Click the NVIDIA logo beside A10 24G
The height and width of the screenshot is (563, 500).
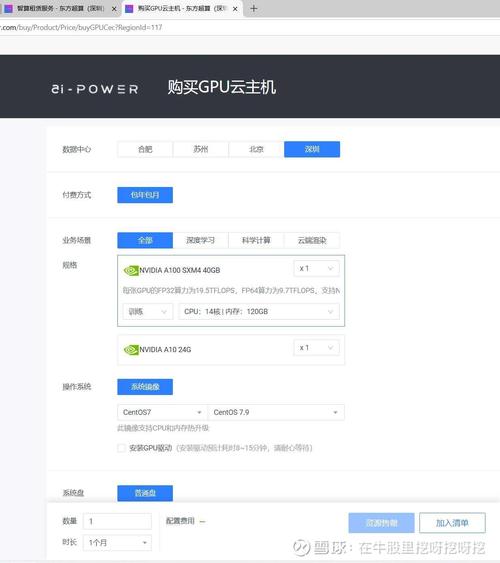[x=131, y=349]
